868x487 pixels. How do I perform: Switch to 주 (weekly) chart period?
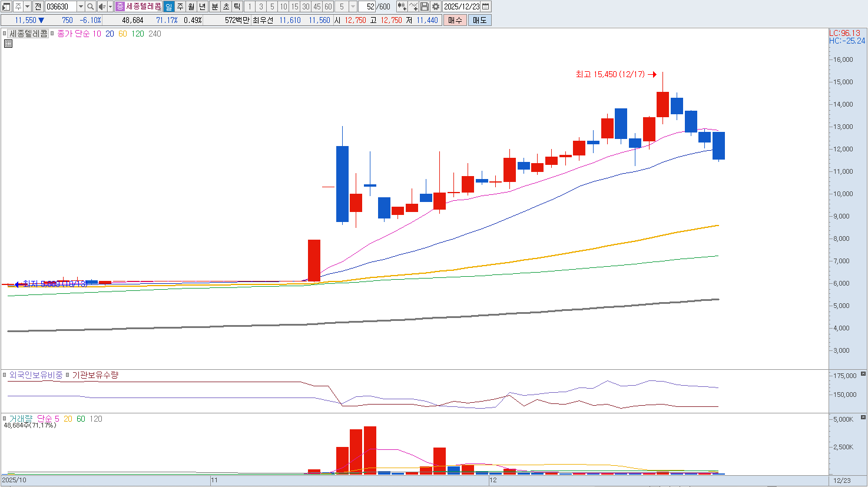pos(180,6)
